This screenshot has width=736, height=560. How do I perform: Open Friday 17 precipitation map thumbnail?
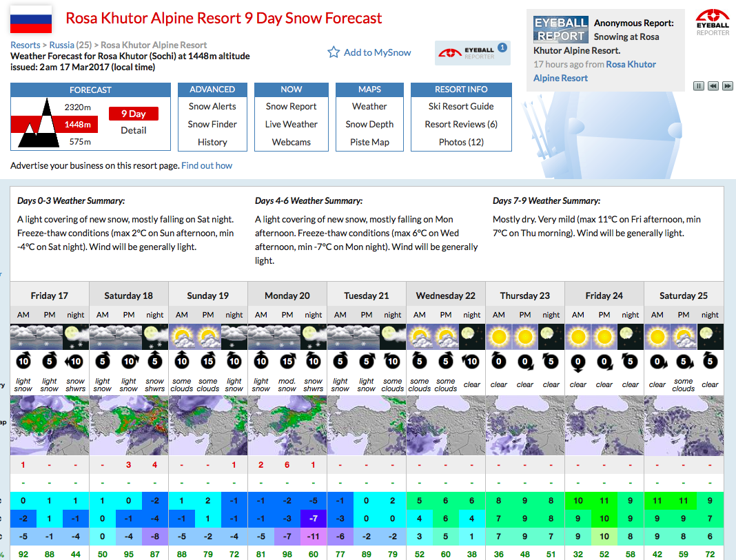coord(50,426)
